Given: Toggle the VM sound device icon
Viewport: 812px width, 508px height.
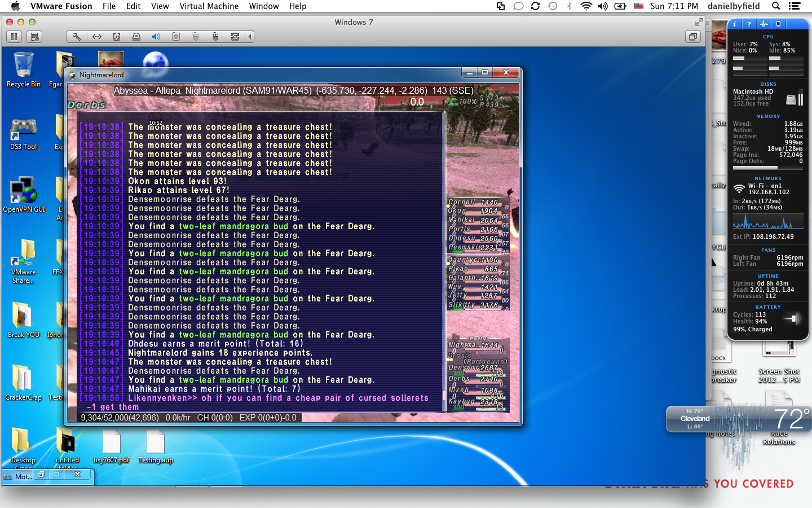Looking at the screenshot, I should click(x=156, y=37).
